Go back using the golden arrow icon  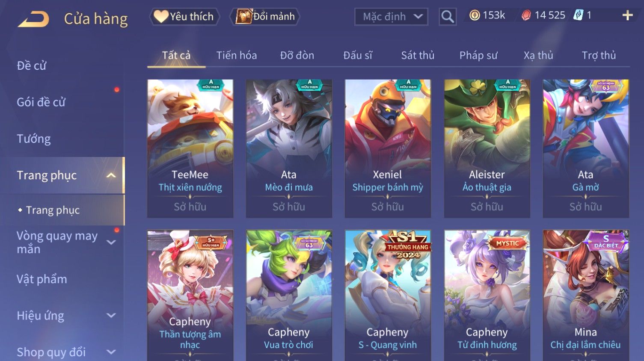pos(33,19)
